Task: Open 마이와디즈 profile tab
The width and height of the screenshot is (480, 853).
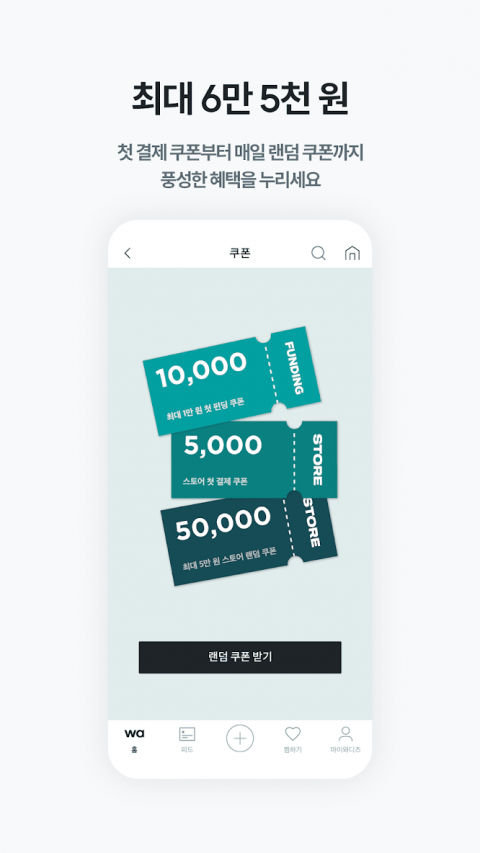Action: 346,739
